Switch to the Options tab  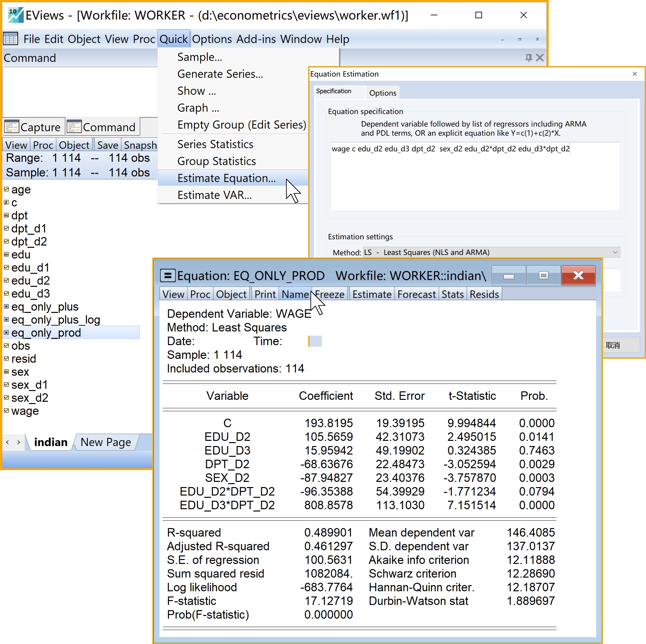(382, 93)
